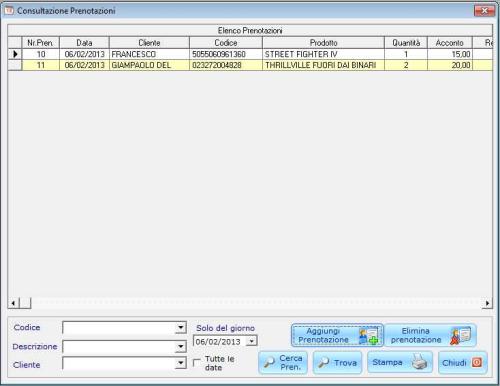The image size is (500, 386).
Task: Click the Elimina prenotazione button
Action: 431,335
